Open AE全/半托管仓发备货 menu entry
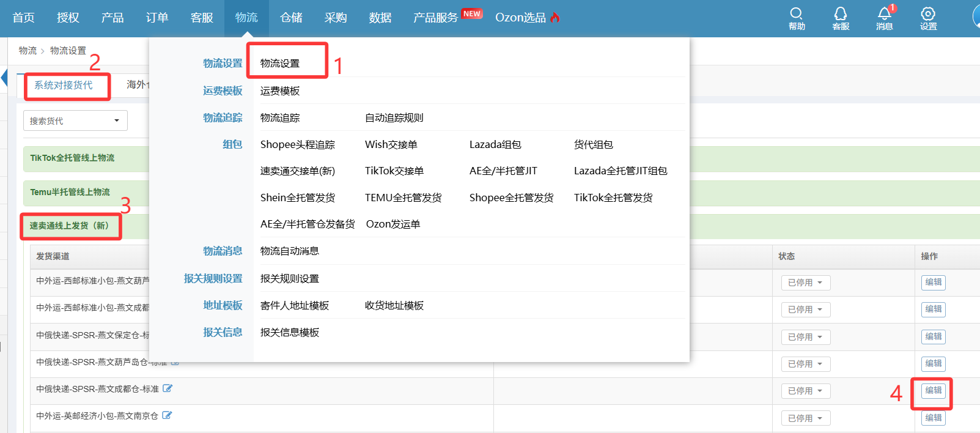Viewport: 980px width, 433px height. [308, 224]
